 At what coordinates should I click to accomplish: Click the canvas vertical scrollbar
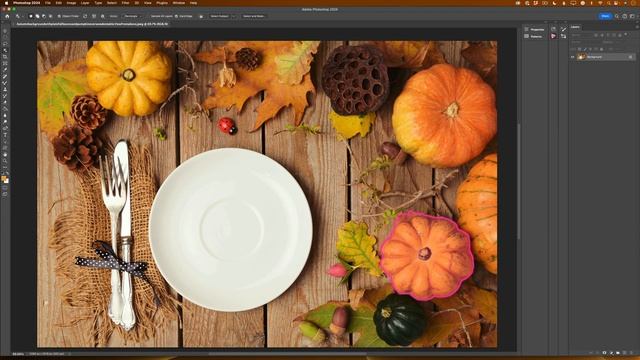pyautogui.click(x=519, y=181)
